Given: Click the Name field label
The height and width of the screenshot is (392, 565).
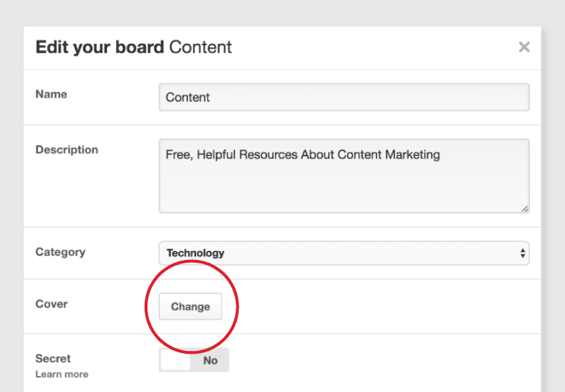Looking at the screenshot, I should pos(51,94).
